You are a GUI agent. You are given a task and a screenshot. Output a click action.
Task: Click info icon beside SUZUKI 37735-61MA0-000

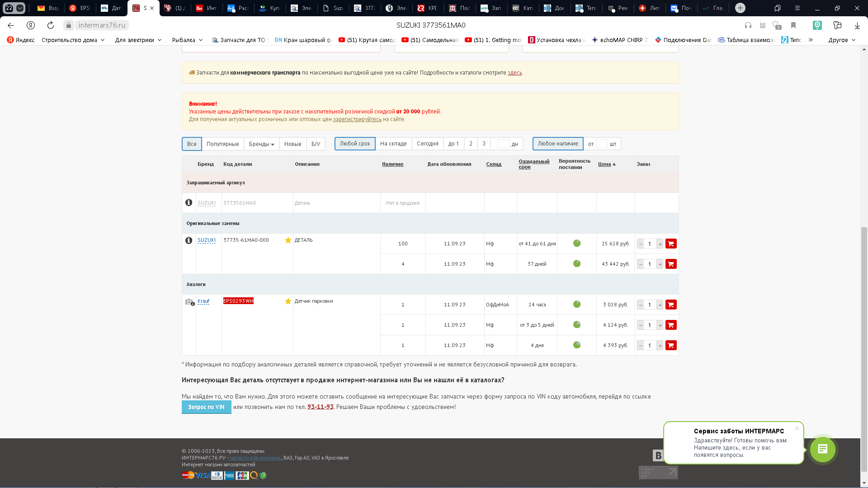point(189,240)
